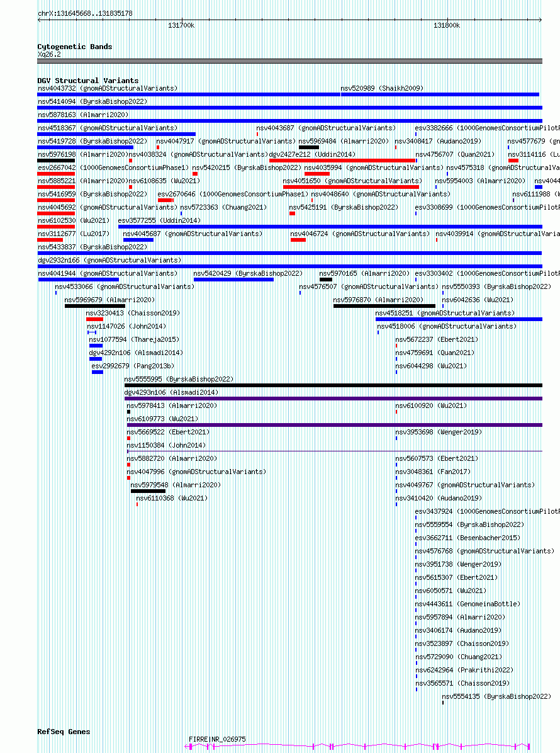
Task: Select nsv3112677 (Lu2017) variant
Action: pyautogui.click(x=74, y=234)
